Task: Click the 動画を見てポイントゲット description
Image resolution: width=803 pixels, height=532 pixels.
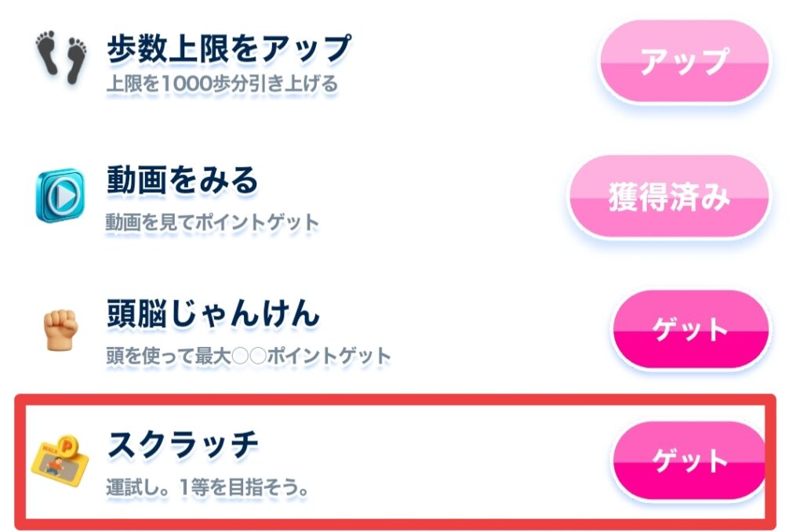Action: point(213,223)
